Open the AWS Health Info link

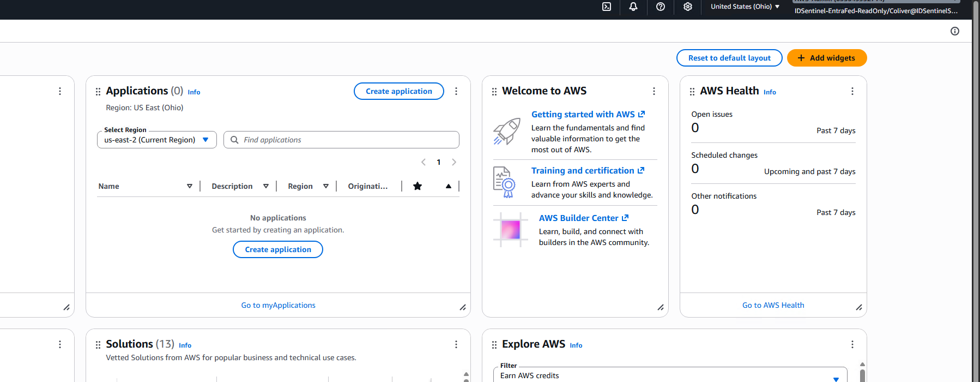tap(770, 92)
